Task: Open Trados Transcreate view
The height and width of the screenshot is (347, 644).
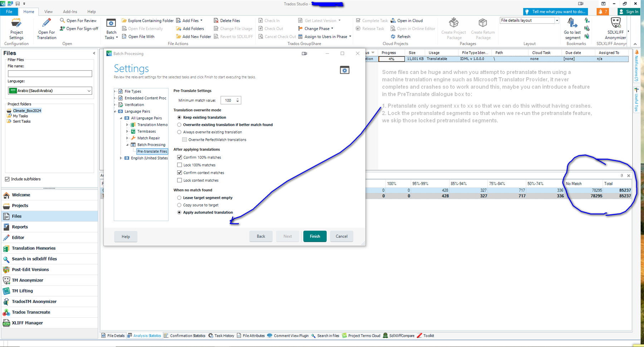Action: 50,312
